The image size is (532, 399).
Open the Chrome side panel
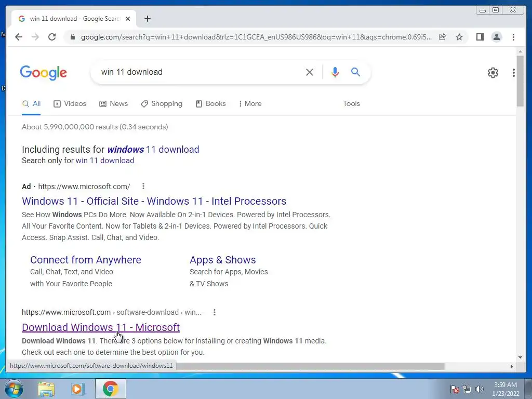480,37
